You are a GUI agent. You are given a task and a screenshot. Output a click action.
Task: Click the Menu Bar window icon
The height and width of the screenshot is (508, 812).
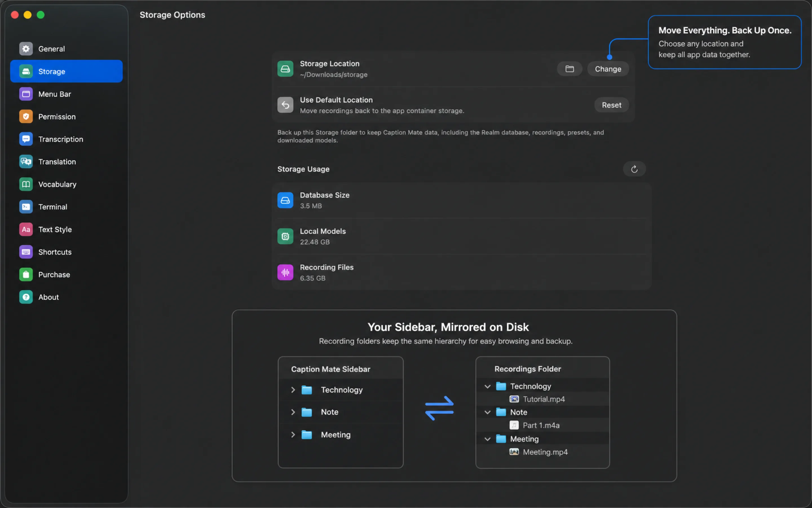point(26,94)
